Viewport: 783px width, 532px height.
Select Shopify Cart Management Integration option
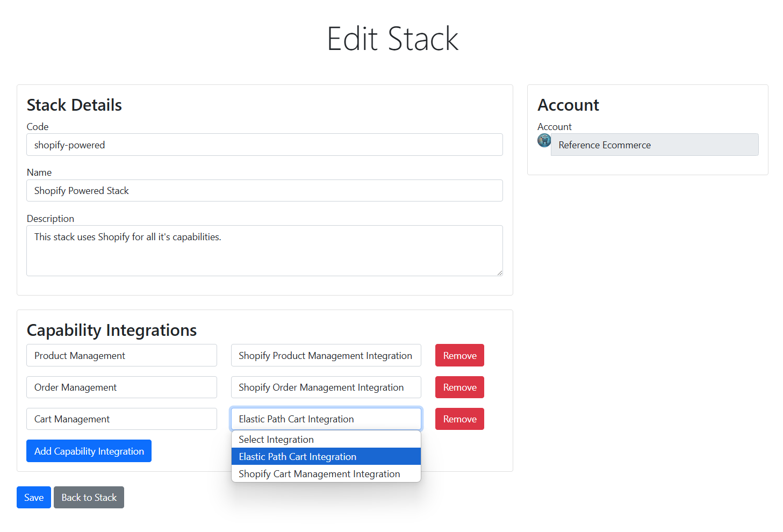pyautogui.click(x=326, y=474)
